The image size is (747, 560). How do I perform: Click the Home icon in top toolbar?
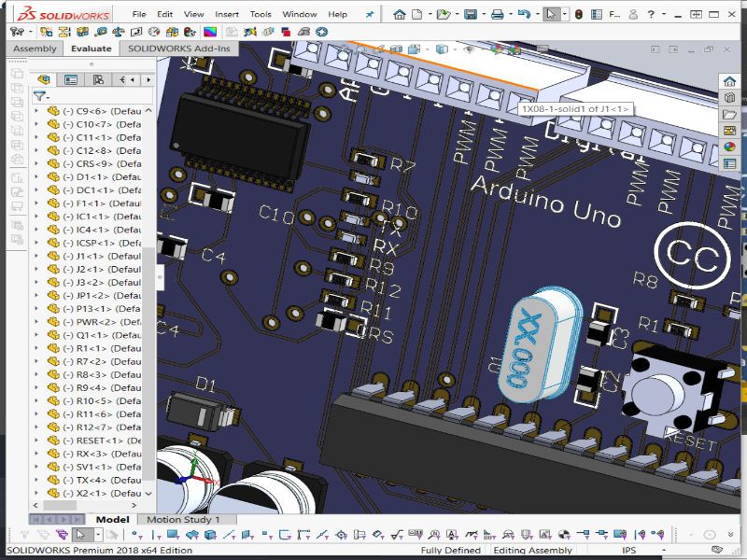click(400, 14)
